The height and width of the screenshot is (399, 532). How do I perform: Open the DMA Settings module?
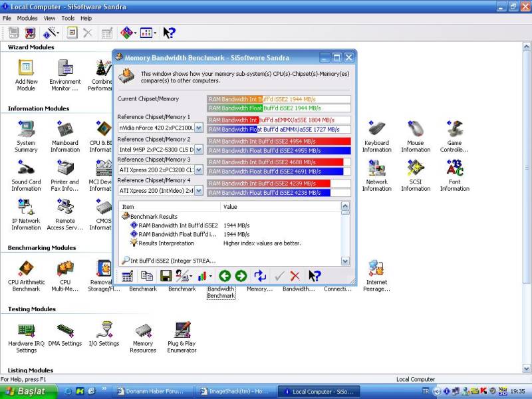pos(65,335)
